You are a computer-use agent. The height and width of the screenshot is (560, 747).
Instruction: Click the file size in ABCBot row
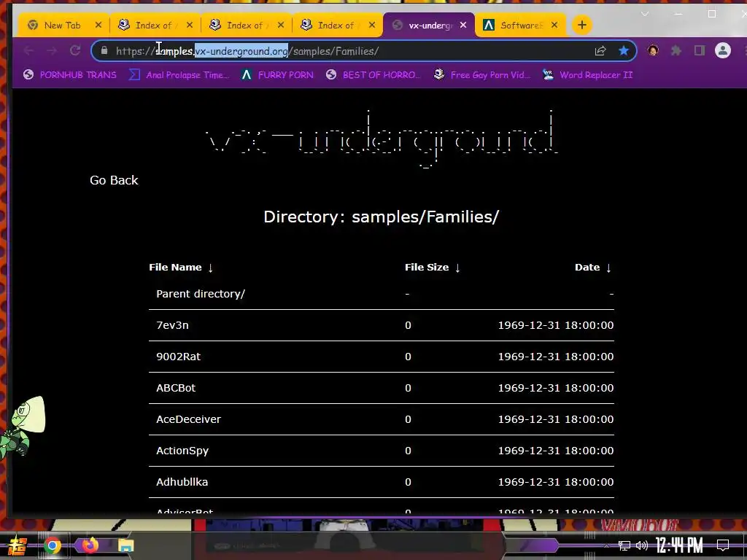[408, 388]
